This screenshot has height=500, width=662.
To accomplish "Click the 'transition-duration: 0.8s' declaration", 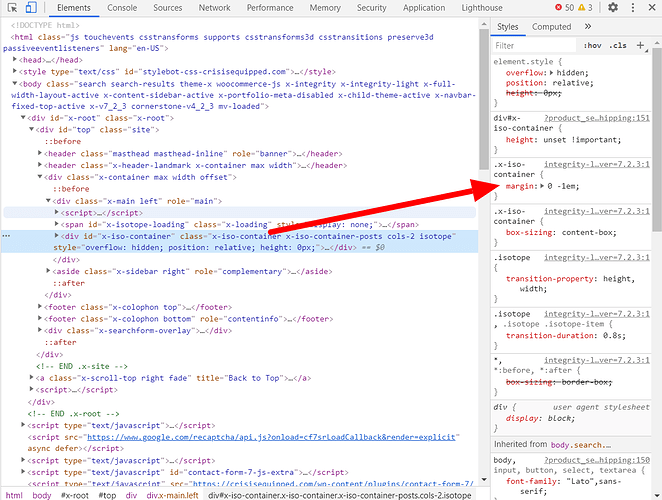I will [x=566, y=335].
